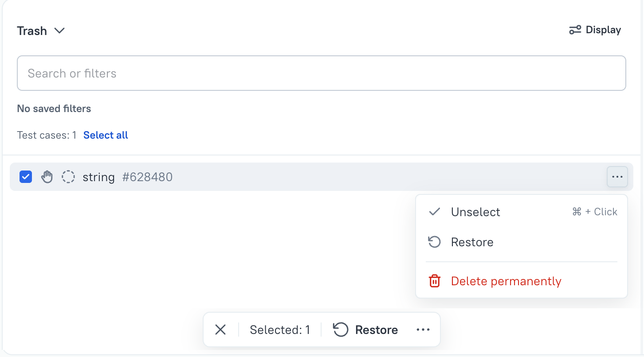Click the Restore arrow icon in context menu
This screenshot has height=357, width=644.
(x=435, y=242)
